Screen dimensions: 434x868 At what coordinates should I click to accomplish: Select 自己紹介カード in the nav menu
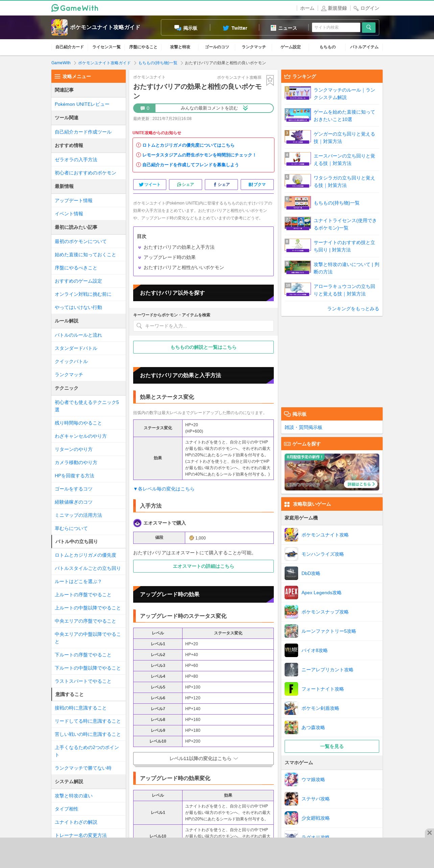70,47
